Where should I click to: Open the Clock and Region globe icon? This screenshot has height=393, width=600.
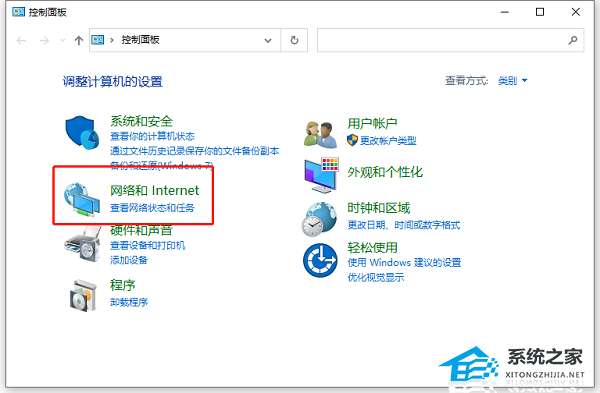[319, 219]
